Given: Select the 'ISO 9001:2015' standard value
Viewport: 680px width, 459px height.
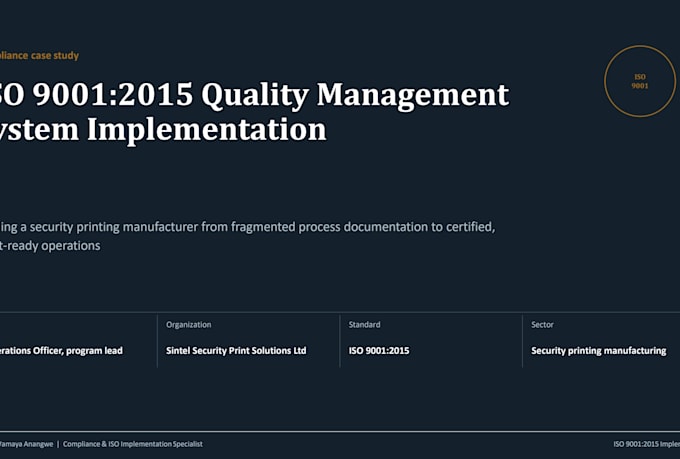Looking at the screenshot, I should point(379,351).
